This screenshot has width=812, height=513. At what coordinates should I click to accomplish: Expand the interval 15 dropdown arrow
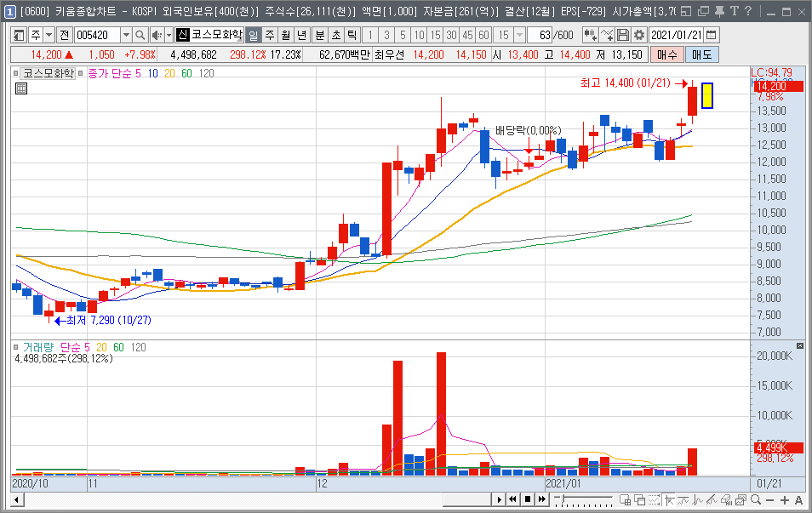point(519,35)
